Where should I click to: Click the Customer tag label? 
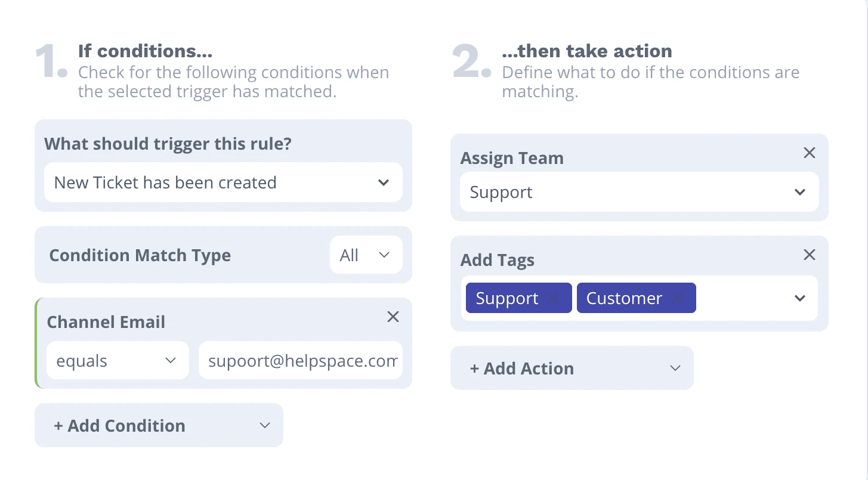point(624,298)
